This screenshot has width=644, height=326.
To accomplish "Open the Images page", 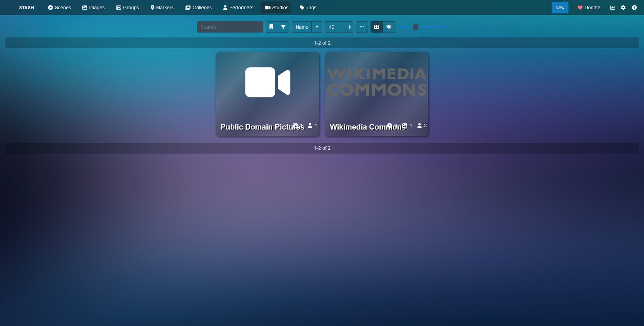I will click(x=93, y=8).
